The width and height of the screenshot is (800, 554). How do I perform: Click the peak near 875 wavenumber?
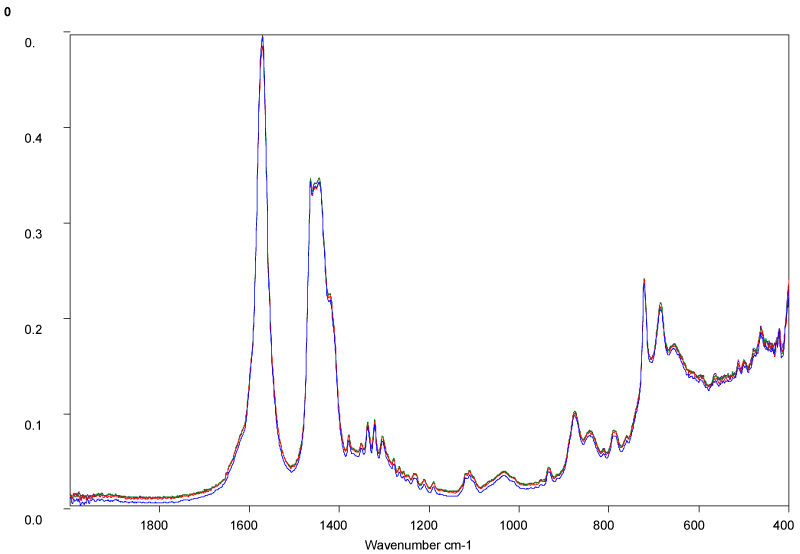tap(574, 413)
